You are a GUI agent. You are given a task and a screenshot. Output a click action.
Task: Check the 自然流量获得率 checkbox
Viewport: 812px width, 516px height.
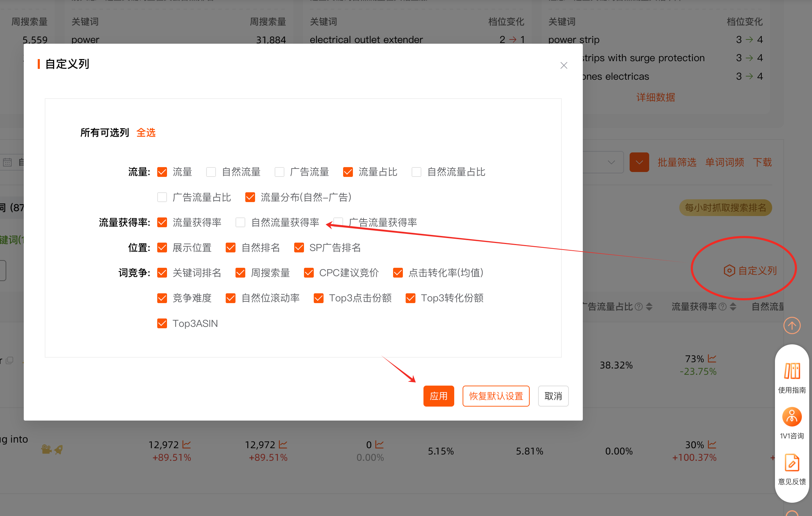click(x=240, y=222)
